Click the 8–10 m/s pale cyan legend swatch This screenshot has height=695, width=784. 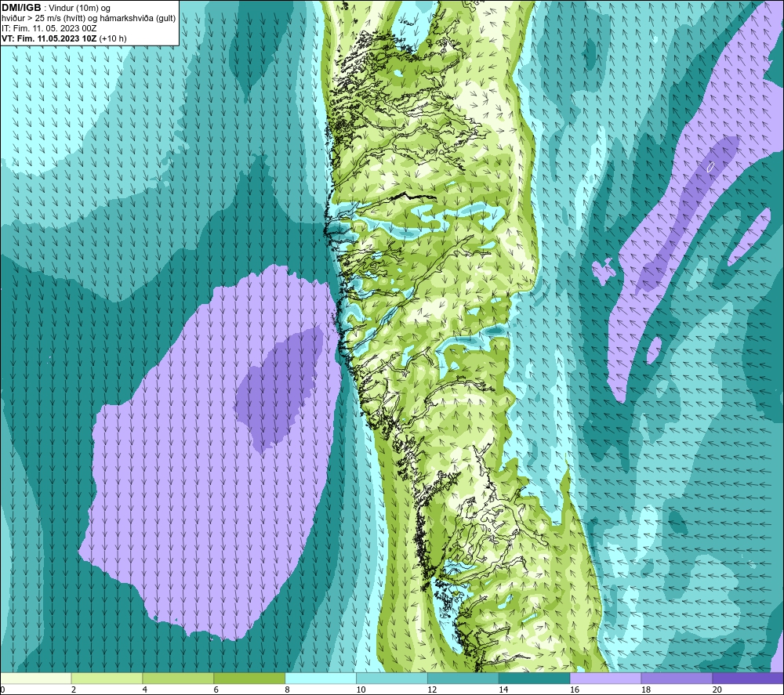(x=321, y=678)
